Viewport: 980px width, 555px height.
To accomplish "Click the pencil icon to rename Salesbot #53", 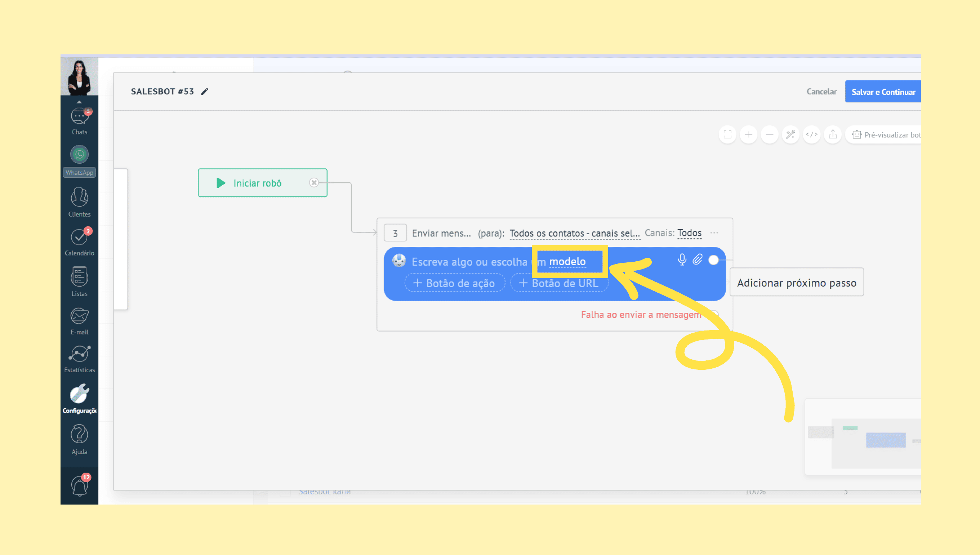I will [x=205, y=92].
